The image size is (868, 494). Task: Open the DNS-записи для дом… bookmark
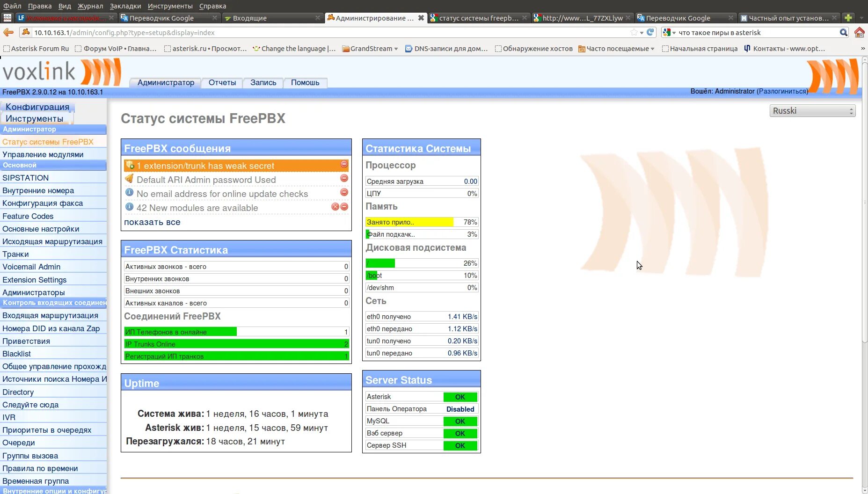[446, 49]
